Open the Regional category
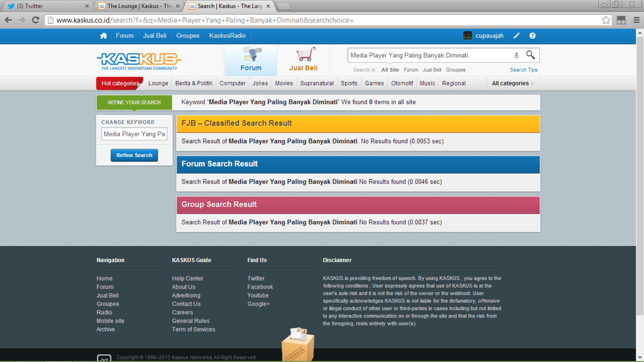The width and height of the screenshot is (644, 362). 454,83
